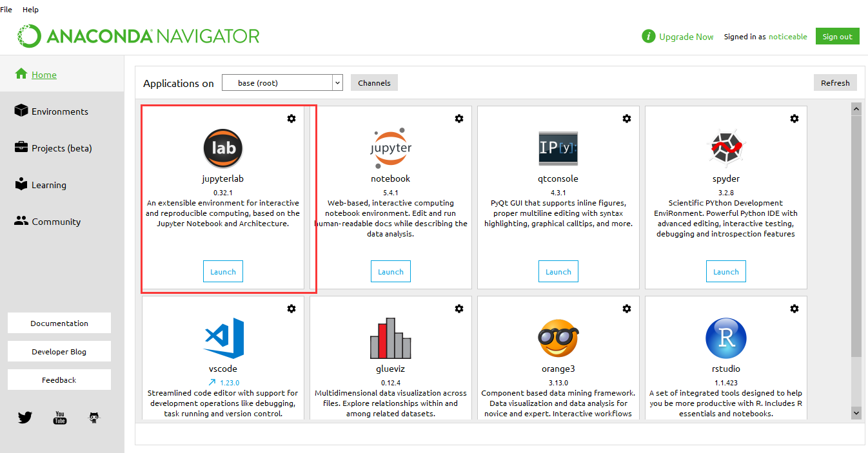The image size is (868, 453).
Task: Click the rstudio 1.1.423 version text
Action: pos(726,382)
